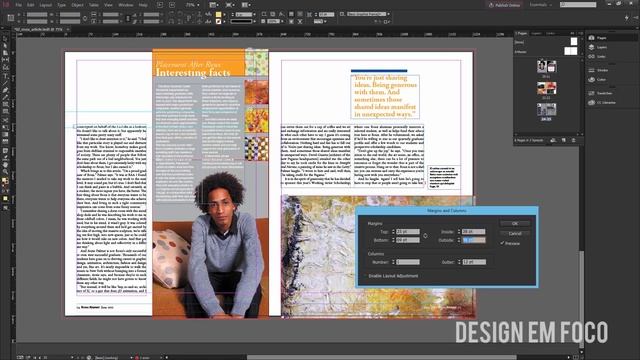Click the Edit page size icon in Pages panel
The width and height of the screenshot is (640, 360).
click(x=553, y=140)
